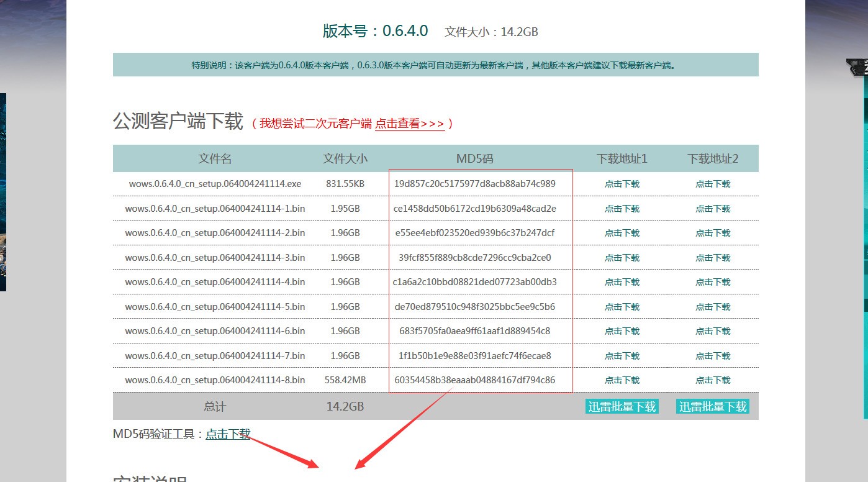Screen dimensions: 868x482
Task: Select file name ending in 114-4.bin
Action: [215, 282]
